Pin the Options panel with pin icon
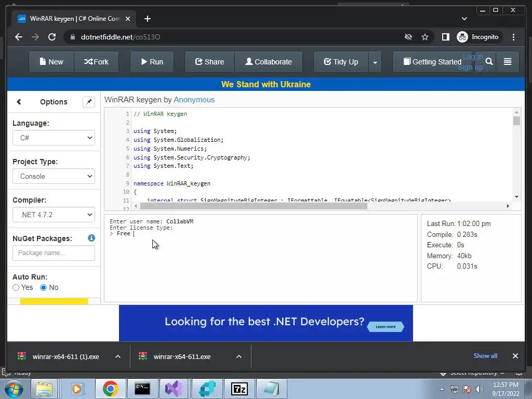This screenshot has width=532, height=399. click(x=89, y=102)
